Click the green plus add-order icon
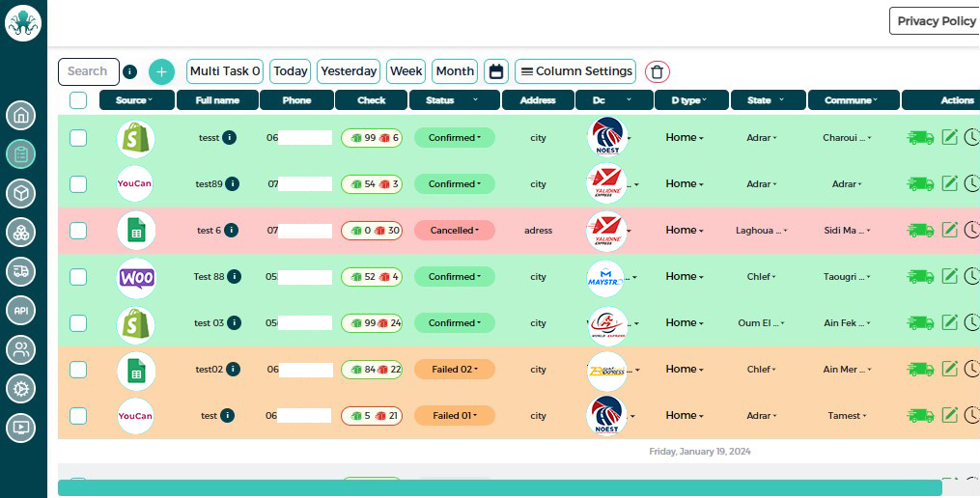Image resolution: width=980 pixels, height=498 pixels. click(161, 71)
